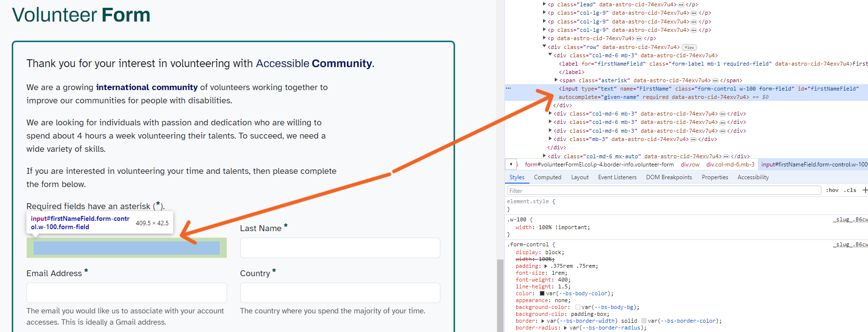Image resolution: width=868 pixels, height=332 pixels.
Task: Click the page vertical scrollbar thumb
Action: point(500,295)
